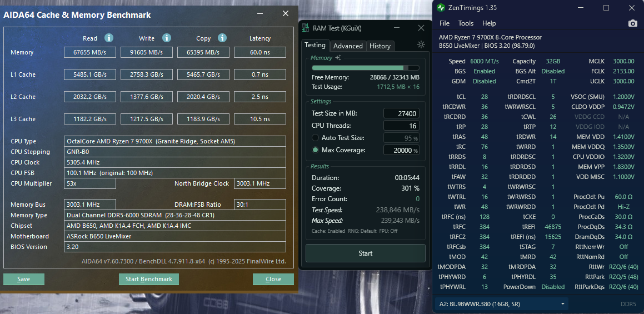The width and height of the screenshot is (644, 314).
Task: Click ProcOdt Pu value 60.0 Ω
Action: click(x=623, y=196)
